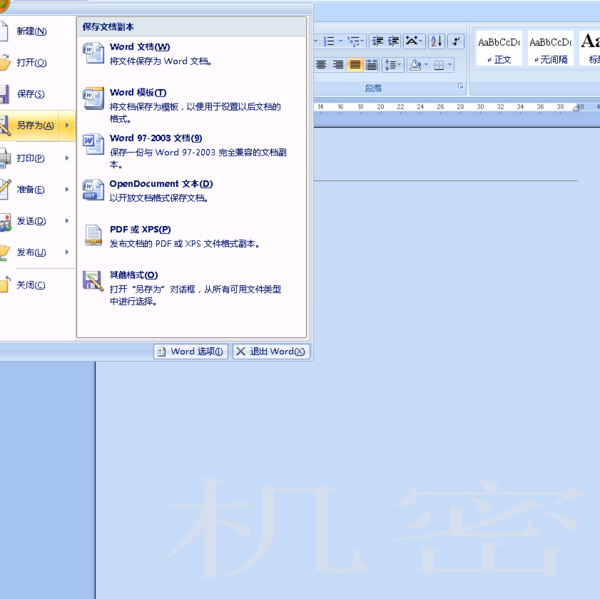Open paragraph (段落) dialog launcher
The width and height of the screenshot is (600, 599).
click(x=460, y=87)
